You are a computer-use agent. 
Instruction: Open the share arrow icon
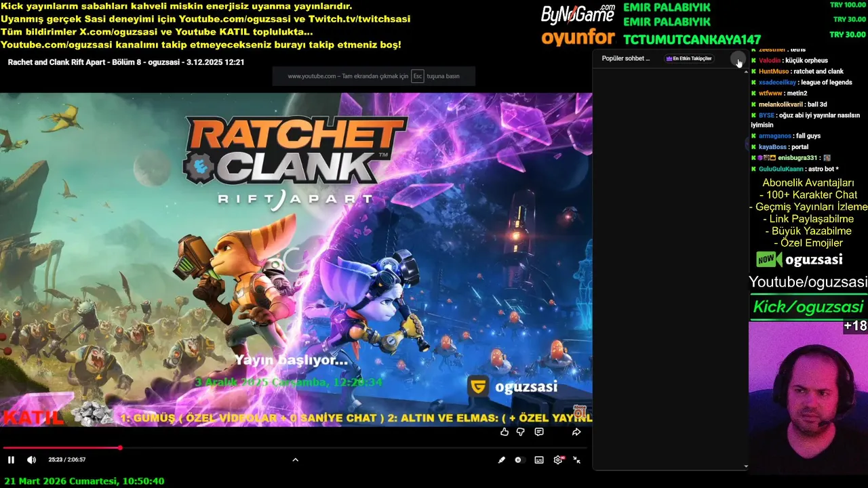576,432
